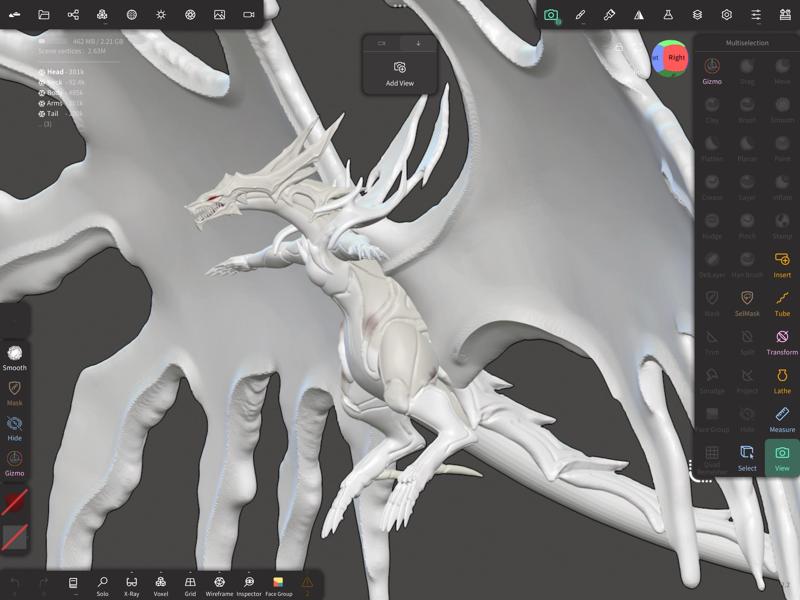Toggle the Mask shortcut on left bar
The width and height of the screenshot is (800, 600).
[14, 393]
